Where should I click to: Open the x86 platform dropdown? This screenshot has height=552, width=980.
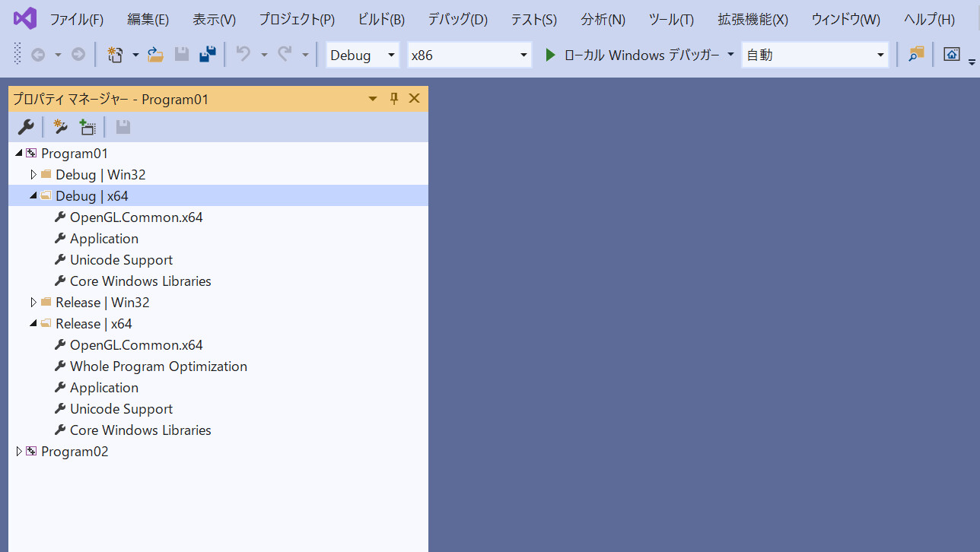point(469,55)
